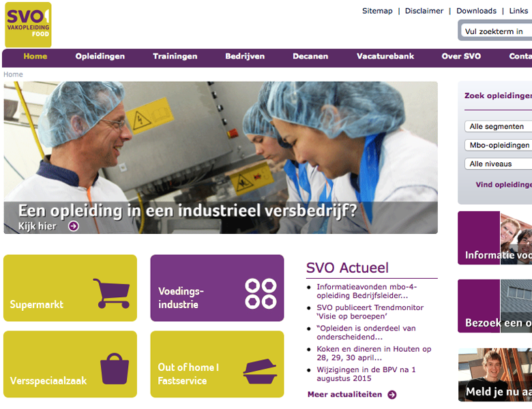
Task: Select Trainingen in the navigation bar
Action: point(175,57)
